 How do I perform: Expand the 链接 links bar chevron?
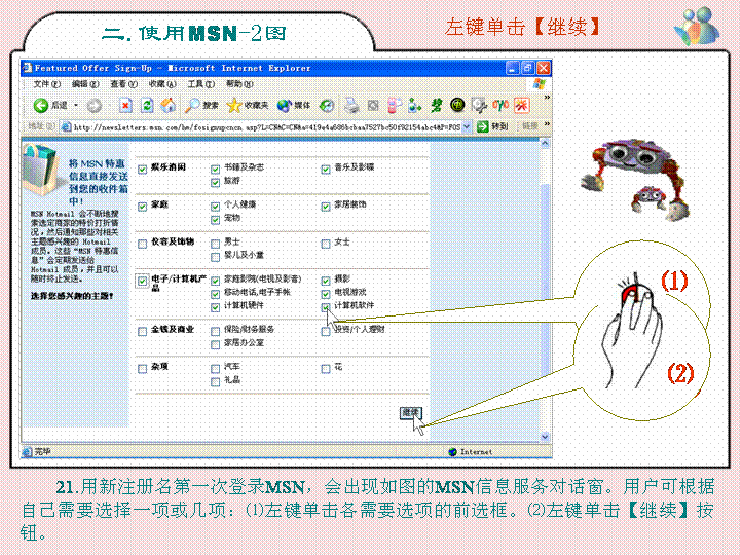coord(547,124)
